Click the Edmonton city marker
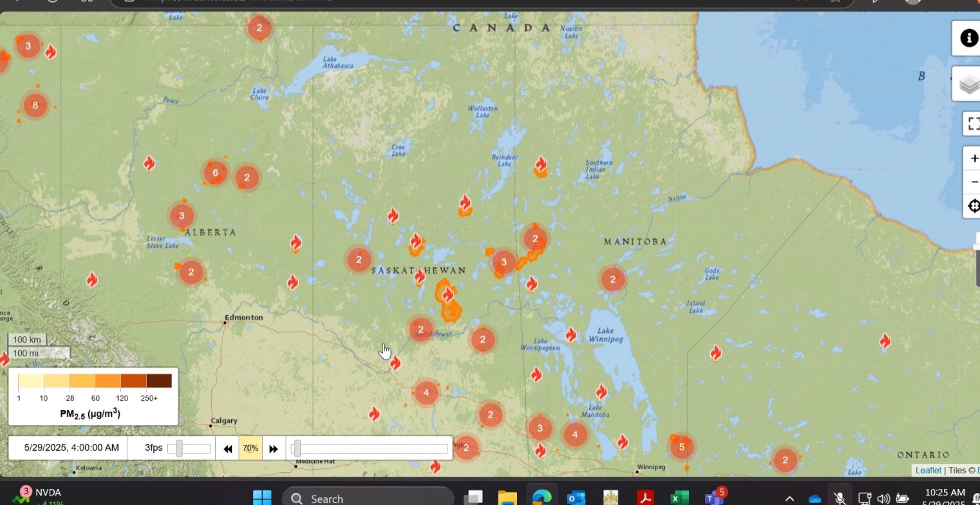 tap(225, 322)
